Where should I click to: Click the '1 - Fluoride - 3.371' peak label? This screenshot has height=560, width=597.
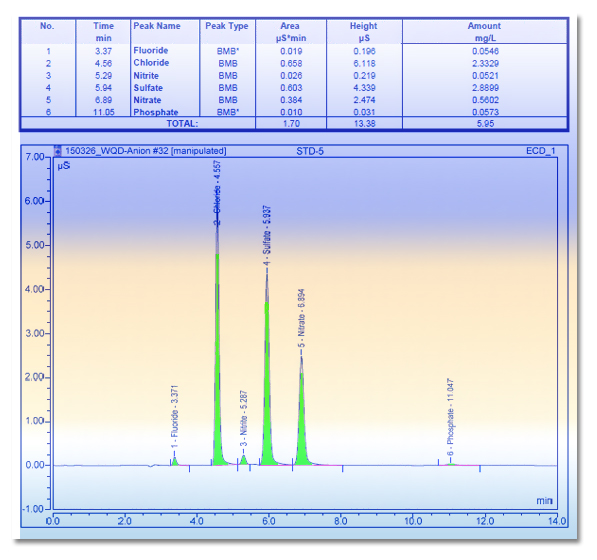click(174, 417)
